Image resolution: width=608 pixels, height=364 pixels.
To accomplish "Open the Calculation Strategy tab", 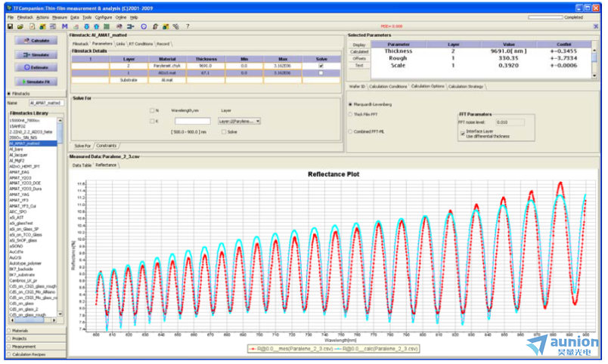I will (x=466, y=86).
